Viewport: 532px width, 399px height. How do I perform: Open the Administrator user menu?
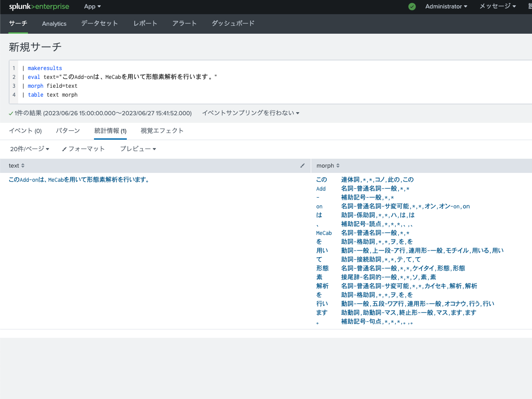point(446,7)
